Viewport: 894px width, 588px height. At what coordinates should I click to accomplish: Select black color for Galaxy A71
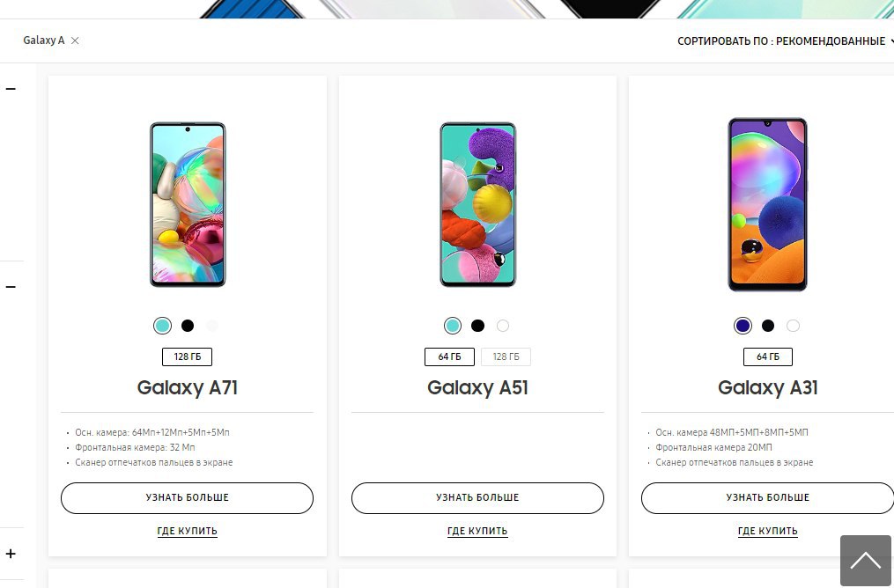[188, 326]
